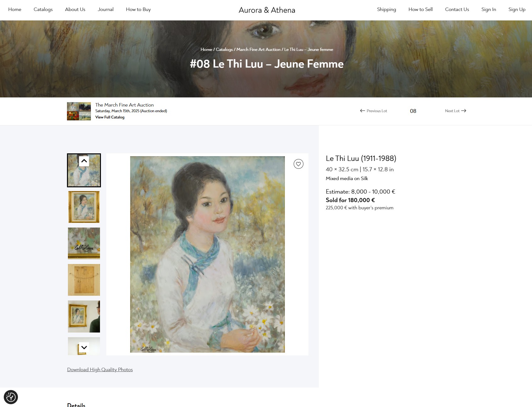Viewport: 532px width, 407px height.
Task: Select framed painting thumbnail
Action: [84, 207]
